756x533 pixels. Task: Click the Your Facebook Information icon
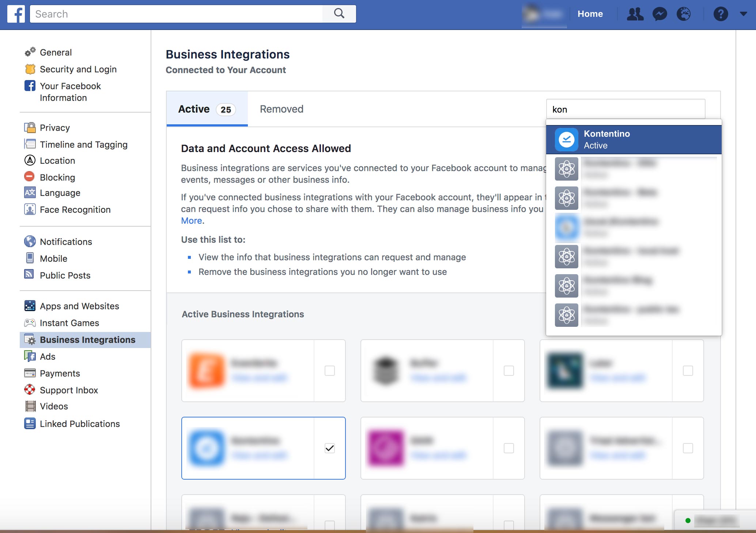pyautogui.click(x=30, y=86)
